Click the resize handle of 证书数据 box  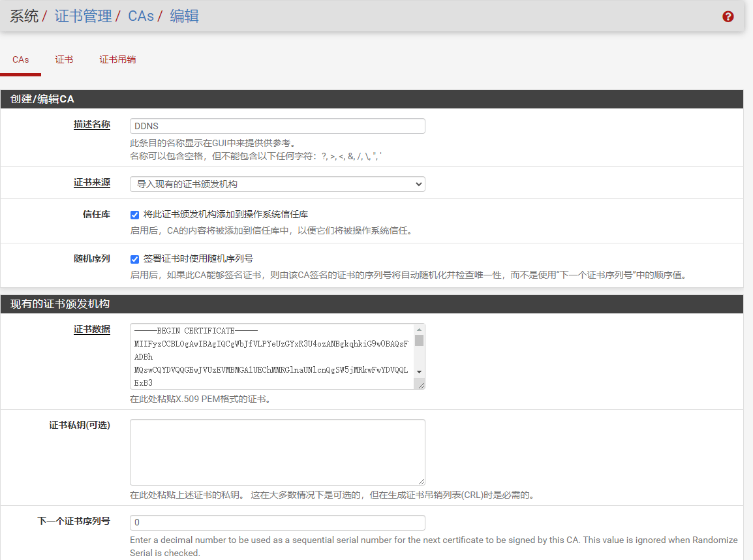coord(421,385)
